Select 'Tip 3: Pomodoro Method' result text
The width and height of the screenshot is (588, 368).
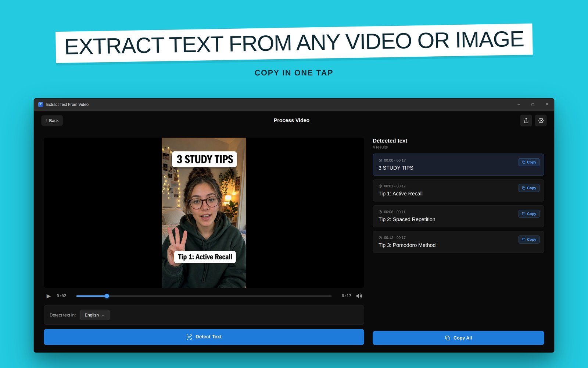[x=407, y=245]
